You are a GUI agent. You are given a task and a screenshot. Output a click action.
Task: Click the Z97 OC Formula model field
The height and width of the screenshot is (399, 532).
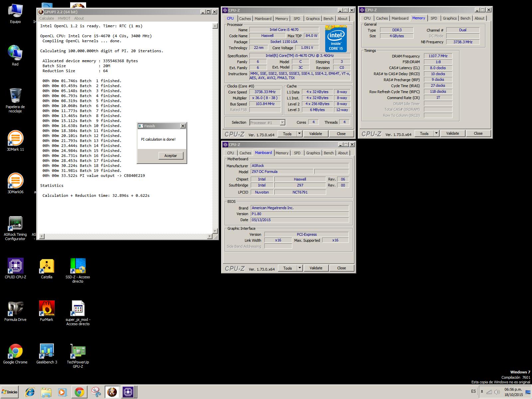coord(282,172)
